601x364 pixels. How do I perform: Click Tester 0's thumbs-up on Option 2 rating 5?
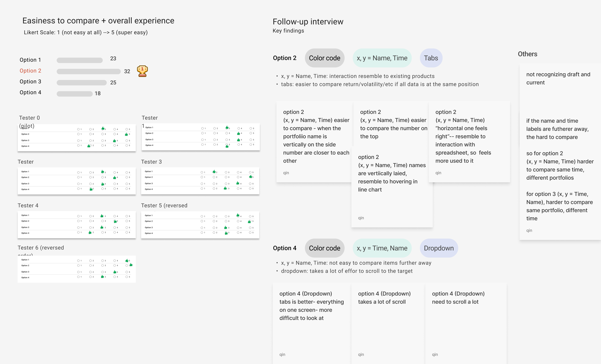[x=126, y=134]
